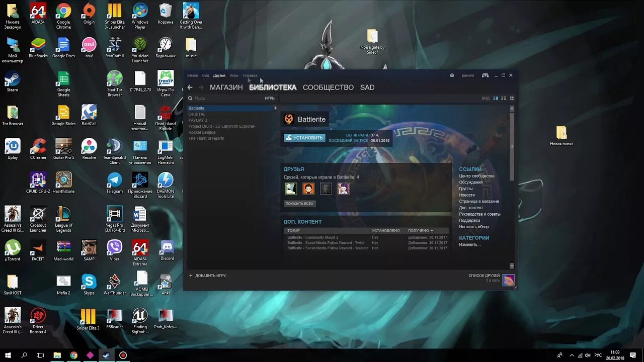Open Task View from the taskbar
The width and height of the screenshot is (644, 362).
pos(40,355)
